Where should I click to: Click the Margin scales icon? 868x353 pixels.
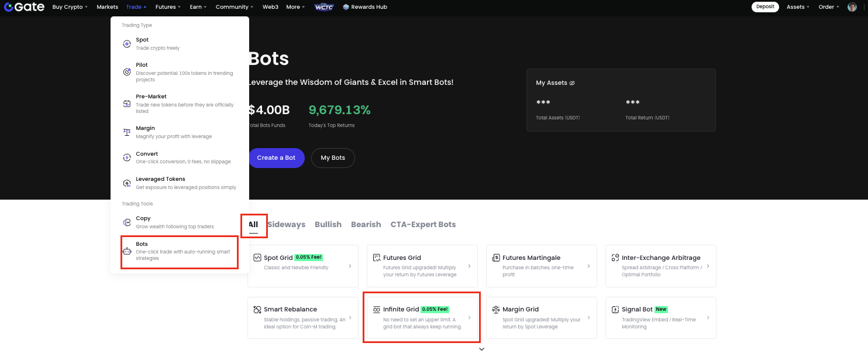(x=127, y=132)
